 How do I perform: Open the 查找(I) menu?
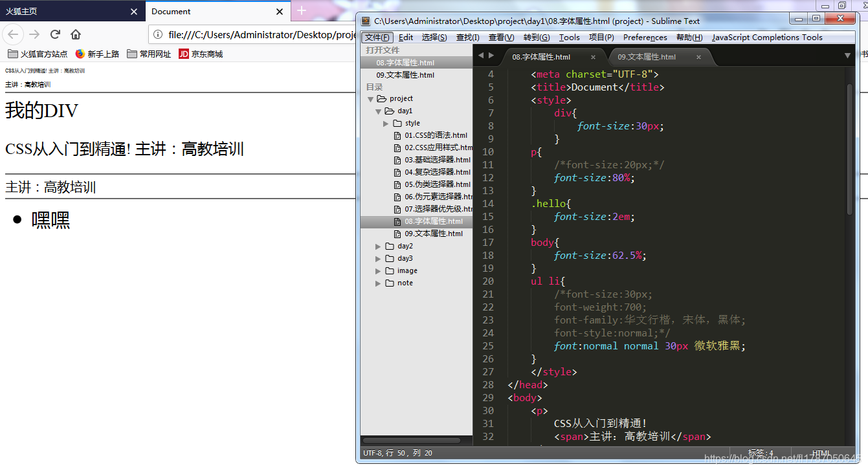pyautogui.click(x=468, y=38)
